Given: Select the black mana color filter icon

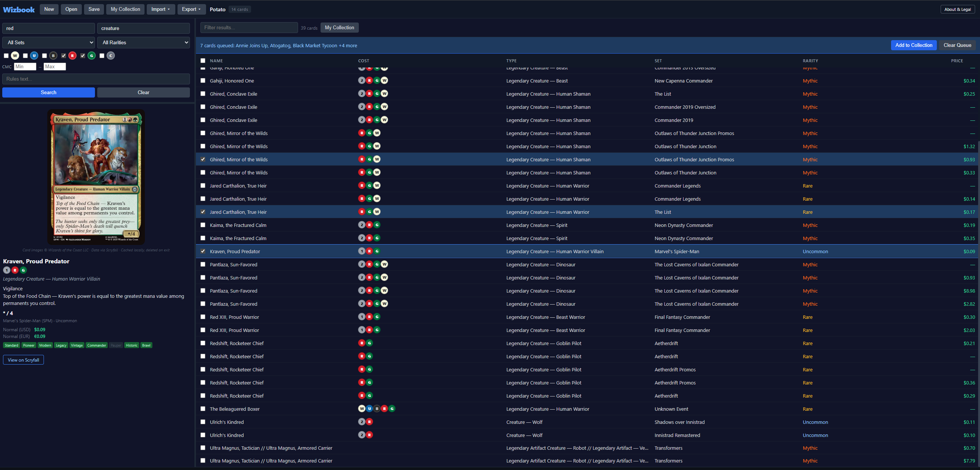Looking at the screenshot, I should pyautogui.click(x=53, y=56).
